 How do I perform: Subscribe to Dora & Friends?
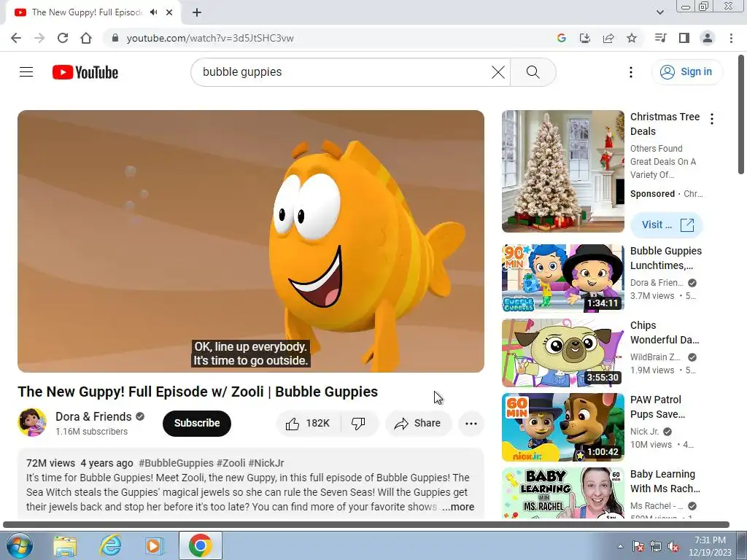pos(197,424)
